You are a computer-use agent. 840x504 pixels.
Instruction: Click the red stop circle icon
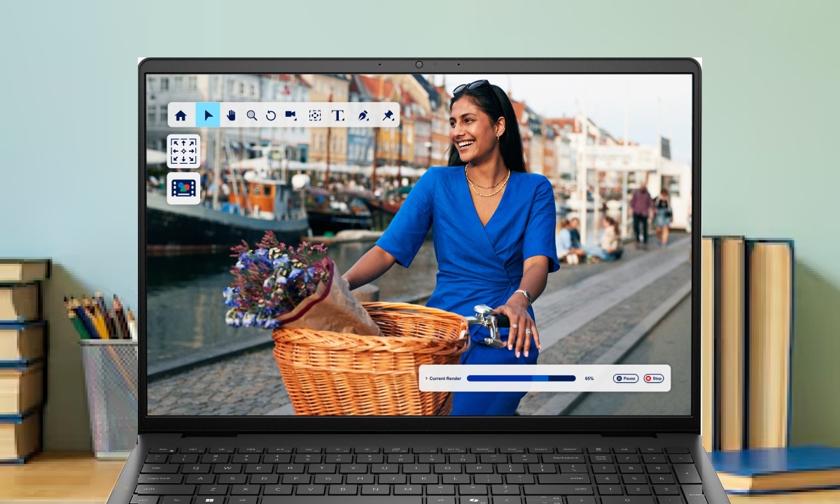pyautogui.click(x=647, y=378)
